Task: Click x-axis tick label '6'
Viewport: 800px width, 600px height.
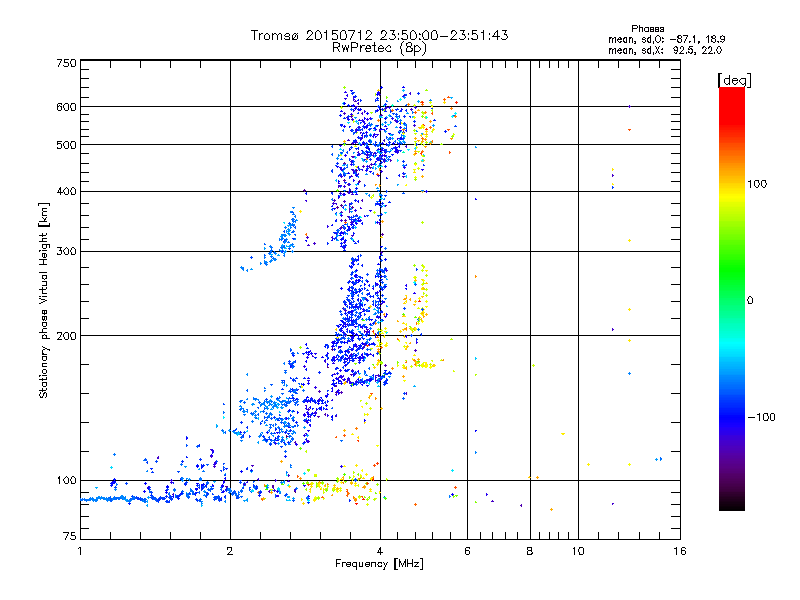Action: click(467, 551)
